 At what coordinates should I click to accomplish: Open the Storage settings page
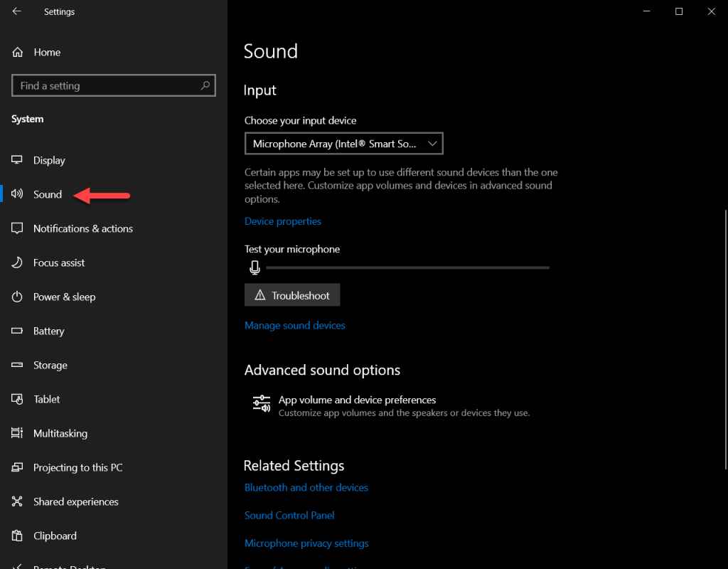50,365
